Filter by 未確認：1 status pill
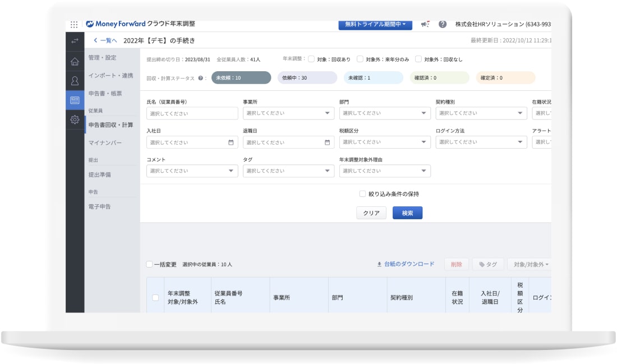The image size is (617, 364). click(374, 78)
